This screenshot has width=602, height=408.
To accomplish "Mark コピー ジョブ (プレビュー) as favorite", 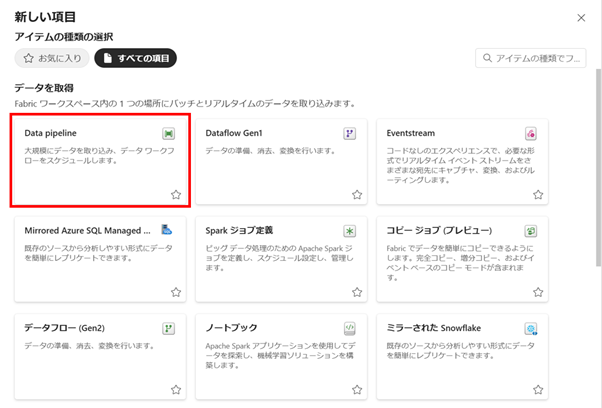I will [x=538, y=292].
